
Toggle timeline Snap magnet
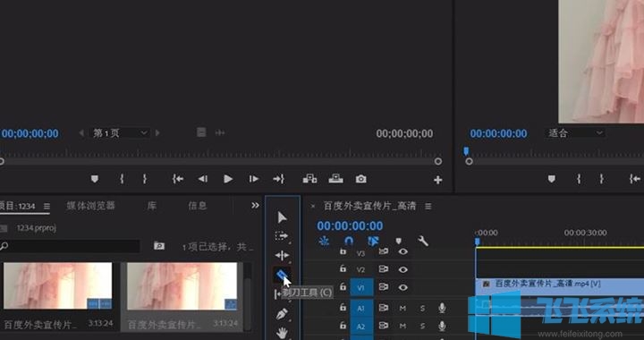click(349, 241)
